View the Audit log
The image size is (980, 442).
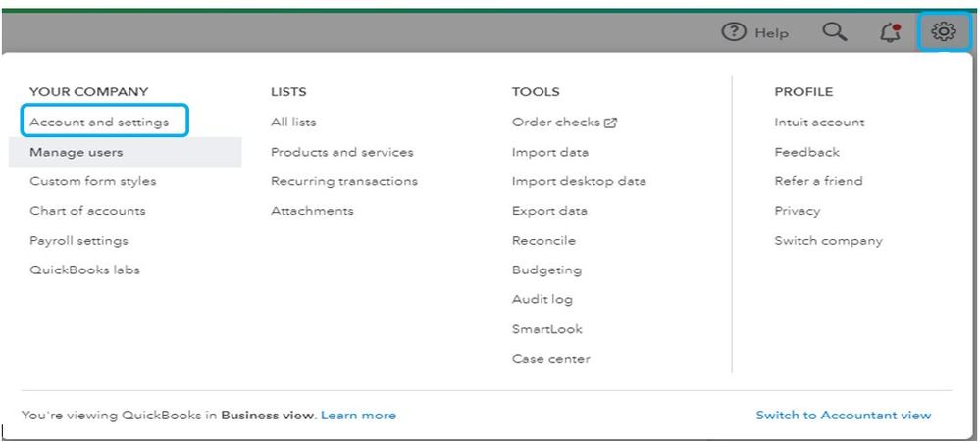[542, 300]
